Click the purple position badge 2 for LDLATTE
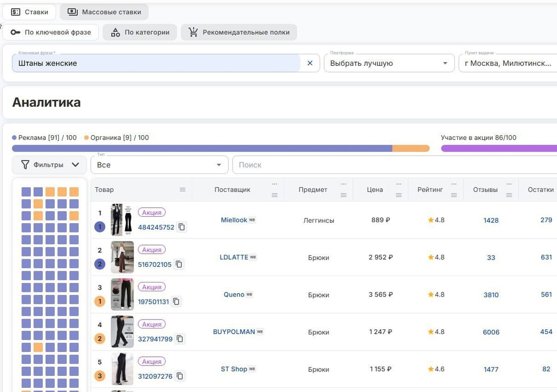The height and width of the screenshot is (392, 557). 100,264
